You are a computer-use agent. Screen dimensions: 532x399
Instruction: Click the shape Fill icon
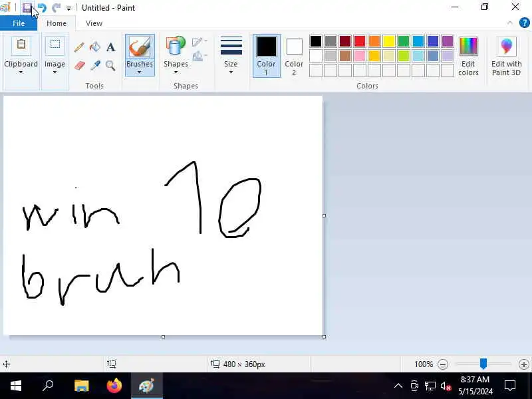[x=198, y=57]
